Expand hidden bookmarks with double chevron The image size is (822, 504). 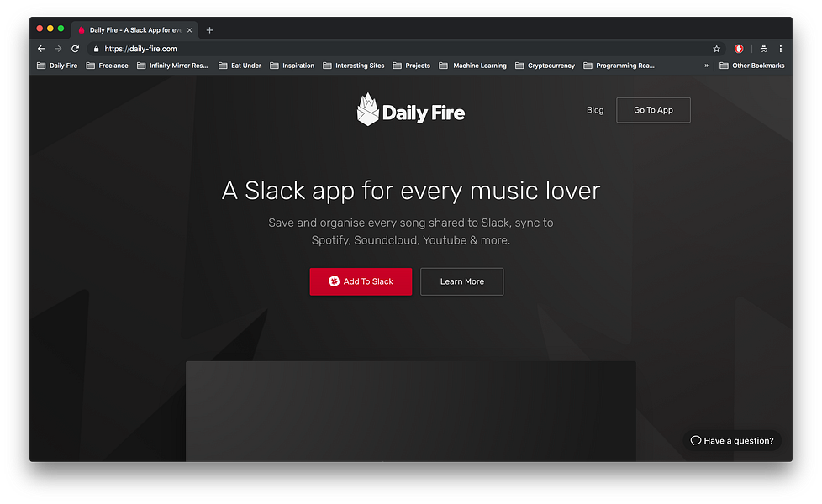pyautogui.click(x=706, y=66)
